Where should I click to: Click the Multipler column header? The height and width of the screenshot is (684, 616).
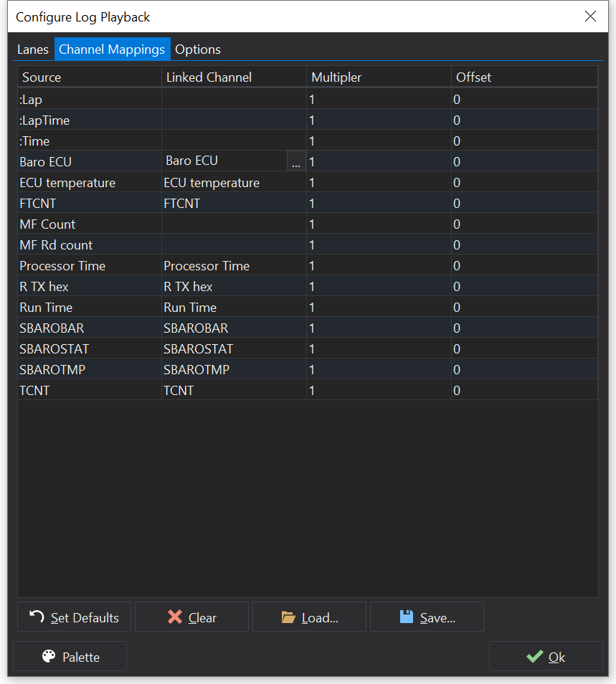379,77
